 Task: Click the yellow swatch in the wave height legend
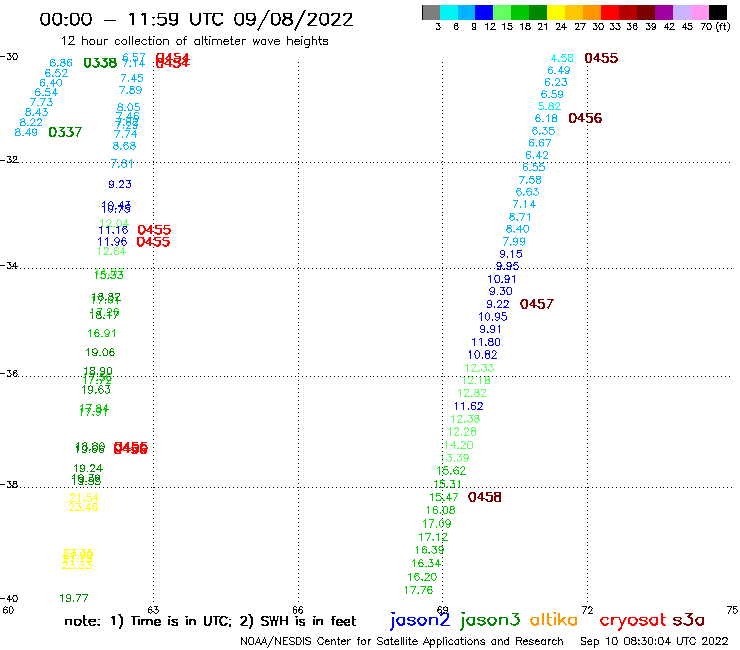[556, 12]
